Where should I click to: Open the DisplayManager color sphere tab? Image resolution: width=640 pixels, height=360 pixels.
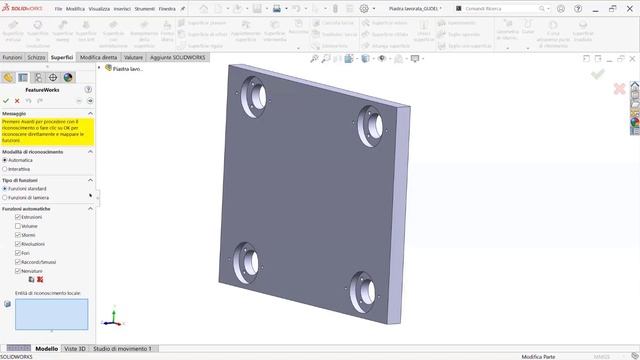[x=68, y=78]
